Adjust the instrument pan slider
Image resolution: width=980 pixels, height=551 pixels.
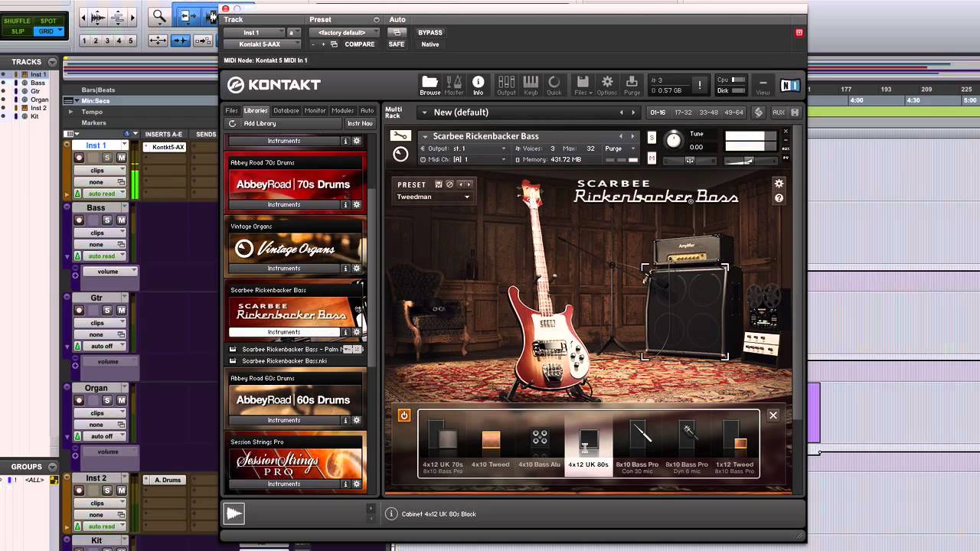pos(689,160)
